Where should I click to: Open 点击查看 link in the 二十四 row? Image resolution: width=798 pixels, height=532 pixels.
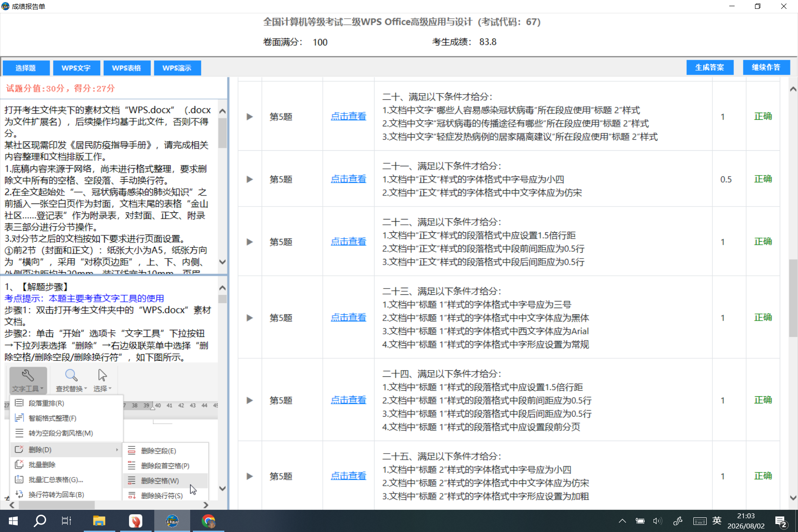coord(348,400)
